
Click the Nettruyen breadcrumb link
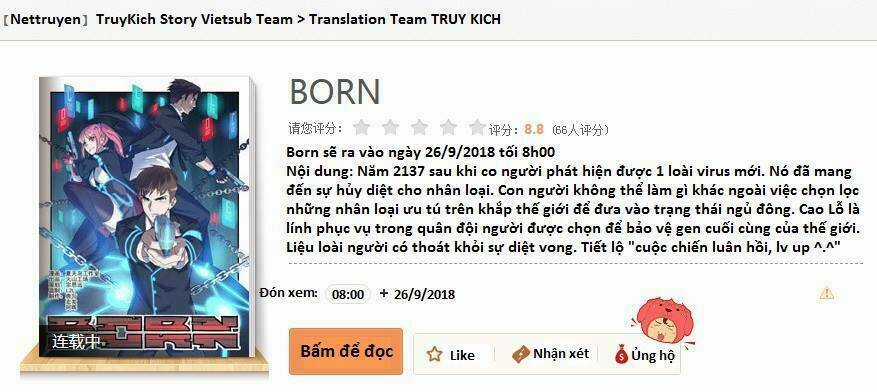click(x=45, y=19)
